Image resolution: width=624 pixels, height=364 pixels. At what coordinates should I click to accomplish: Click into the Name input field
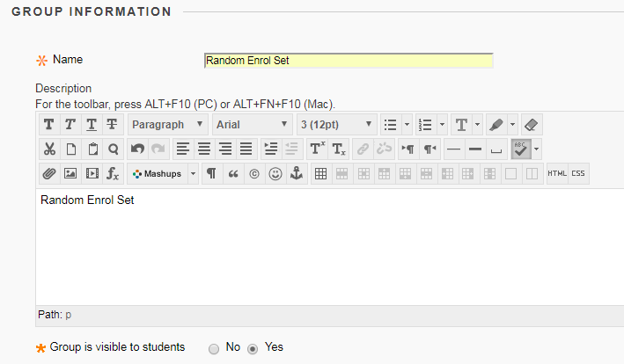click(x=349, y=61)
